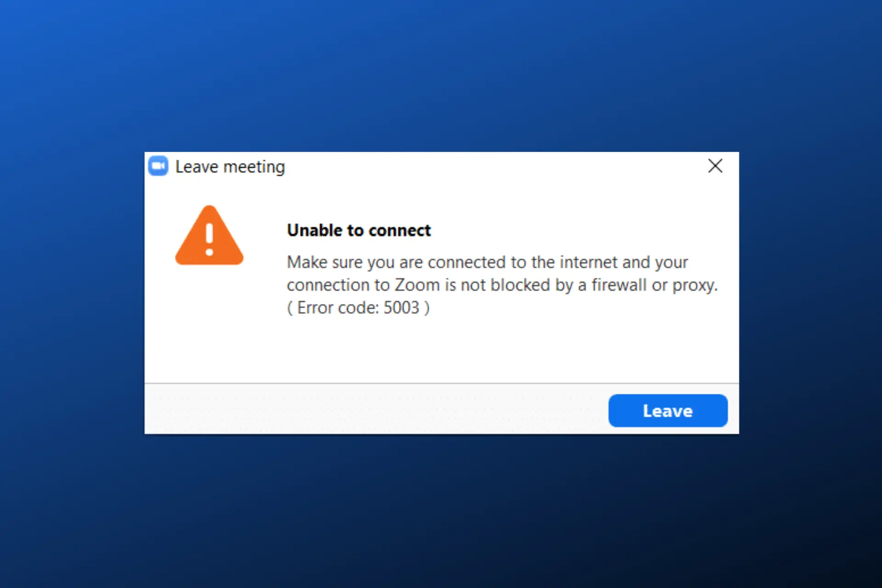Click the alert symbol next to error message

[x=209, y=237]
